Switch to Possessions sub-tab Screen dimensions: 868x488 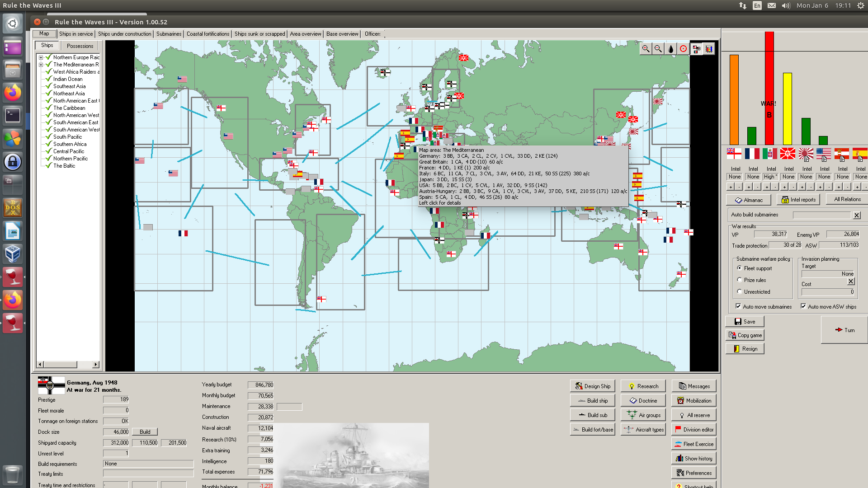tap(80, 46)
